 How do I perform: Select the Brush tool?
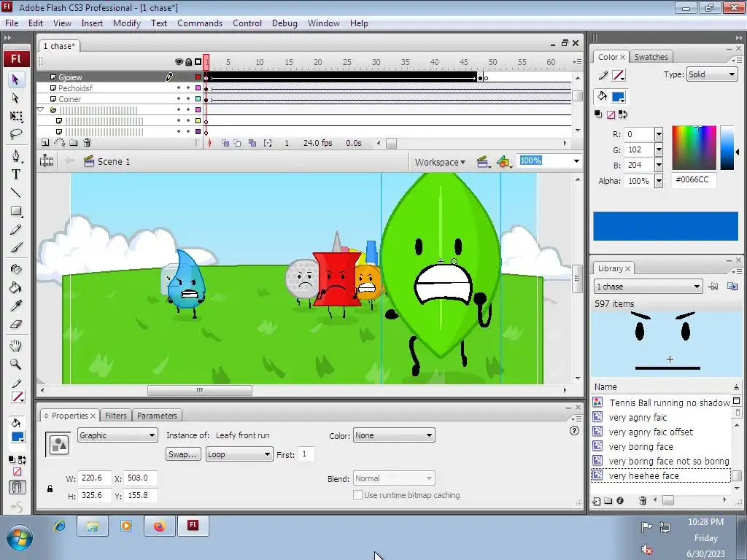[x=16, y=248]
